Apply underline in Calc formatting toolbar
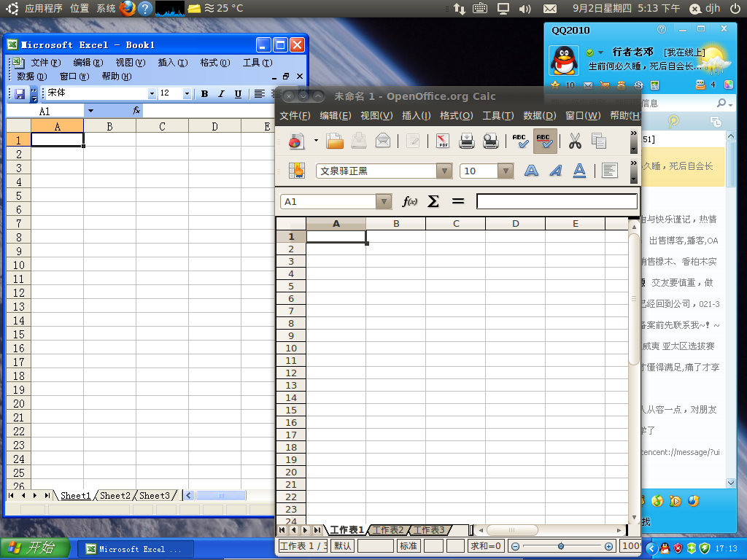The image size is (747, 560). (579, 171)
